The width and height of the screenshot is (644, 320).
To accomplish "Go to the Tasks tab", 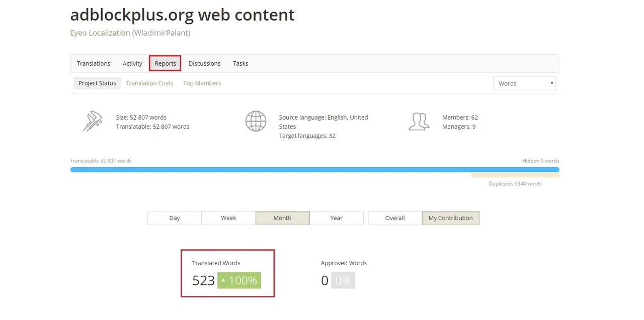I will click(x=240, y=63).
